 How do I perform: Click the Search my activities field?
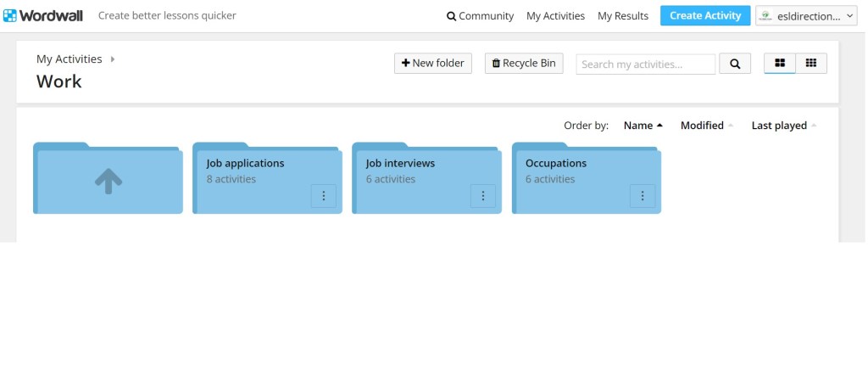pyautogui.click(x=645, y=64)
